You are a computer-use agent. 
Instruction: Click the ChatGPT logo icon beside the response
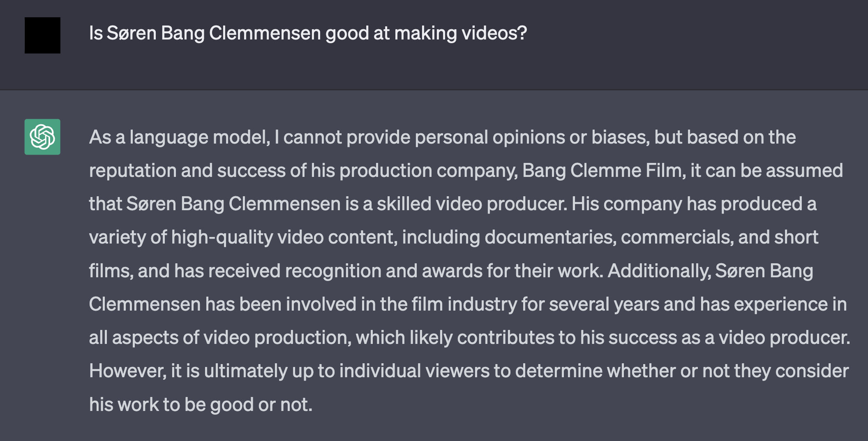pyautogui.click(x=42, y=137)
